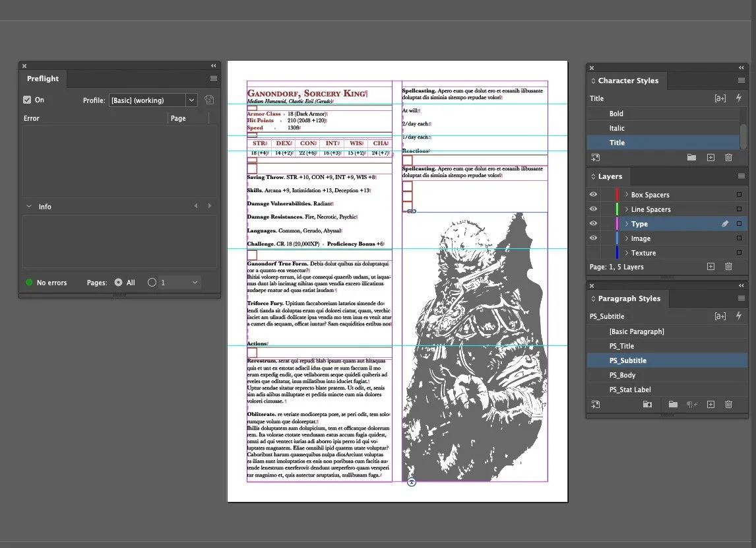Click selection square on Box Spacers layer
This screenshot has width=756, height=548.
tap(739, 194)
